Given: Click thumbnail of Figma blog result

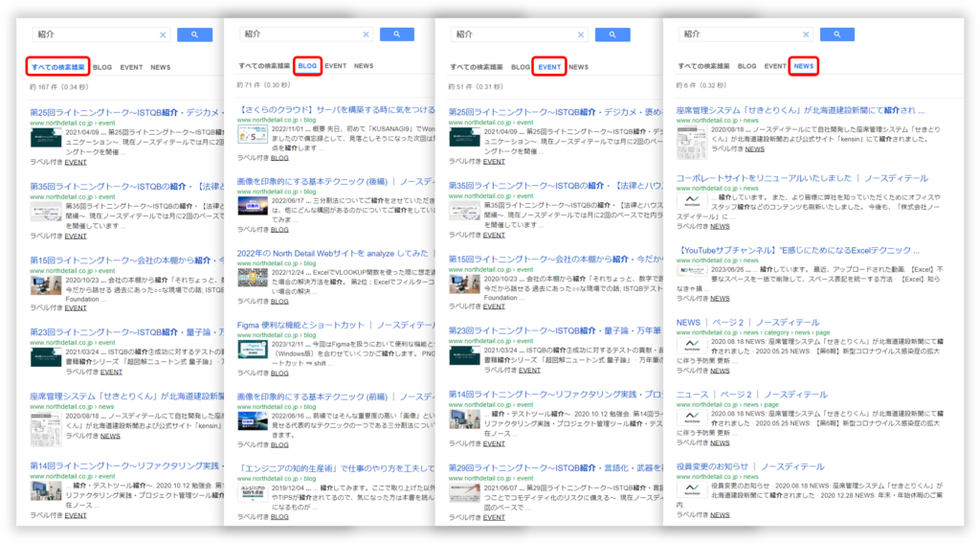Looking at the screenshot, I should 253,349.
